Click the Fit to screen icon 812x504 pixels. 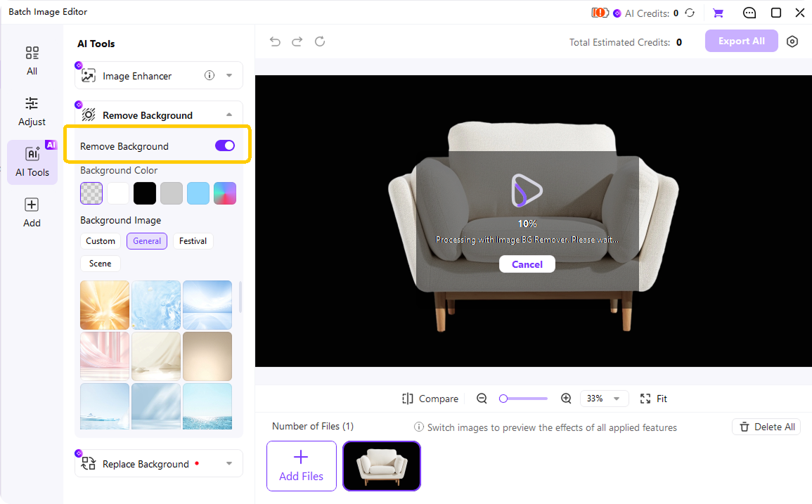point(645,399)
